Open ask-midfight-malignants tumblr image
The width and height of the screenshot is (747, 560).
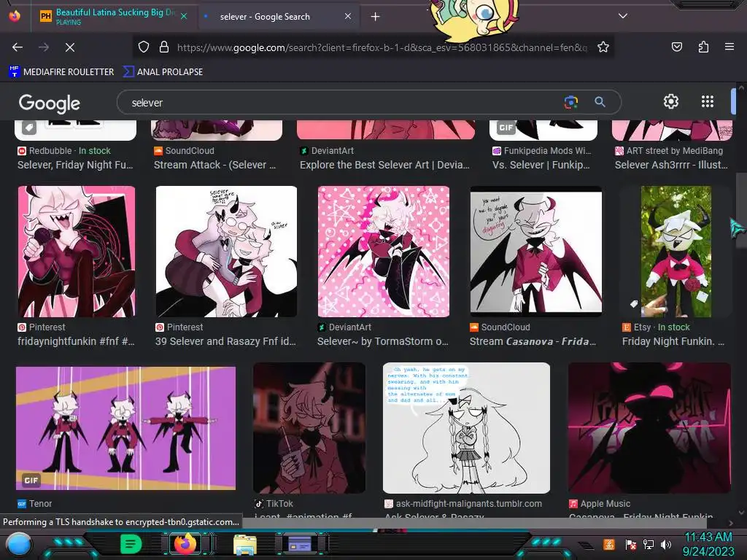coord(466,428)
